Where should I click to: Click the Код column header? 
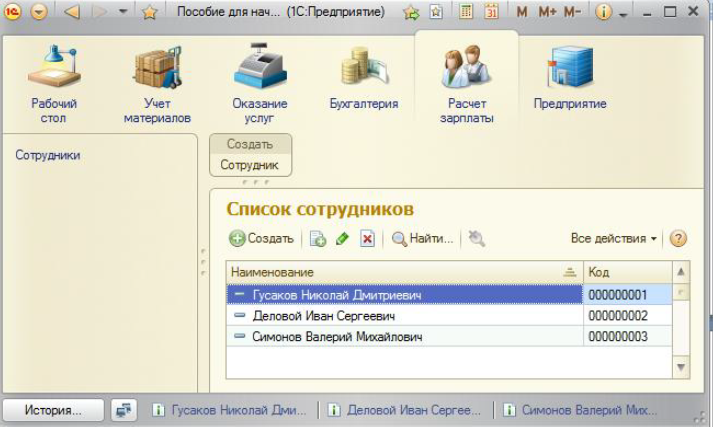tap(628, 272)
